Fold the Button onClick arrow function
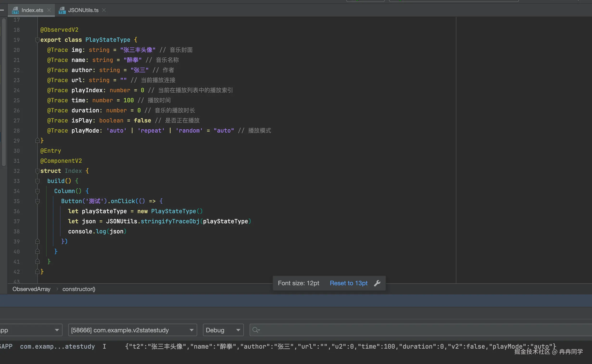The width and height of the screenshot is (592, 364). tap(37, 201)
